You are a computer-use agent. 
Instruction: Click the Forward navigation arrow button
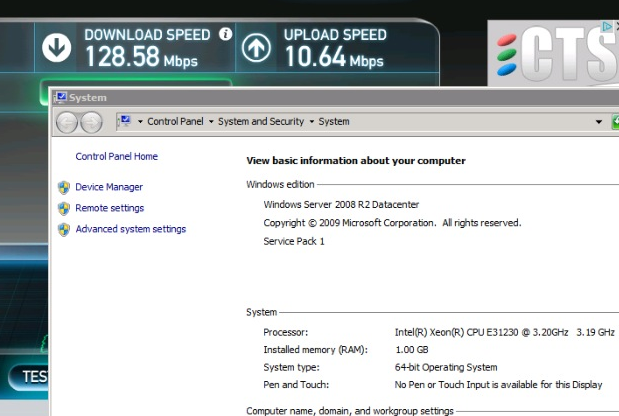pos(92,121)
